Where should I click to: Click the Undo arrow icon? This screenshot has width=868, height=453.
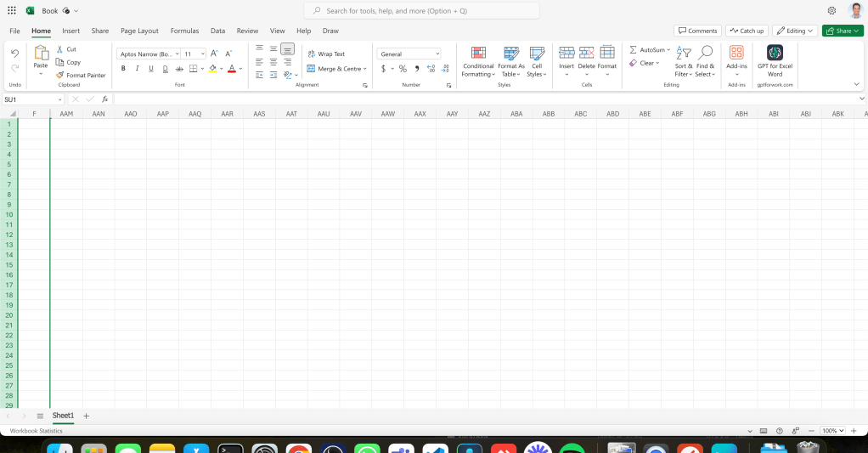tap(15, 54)
